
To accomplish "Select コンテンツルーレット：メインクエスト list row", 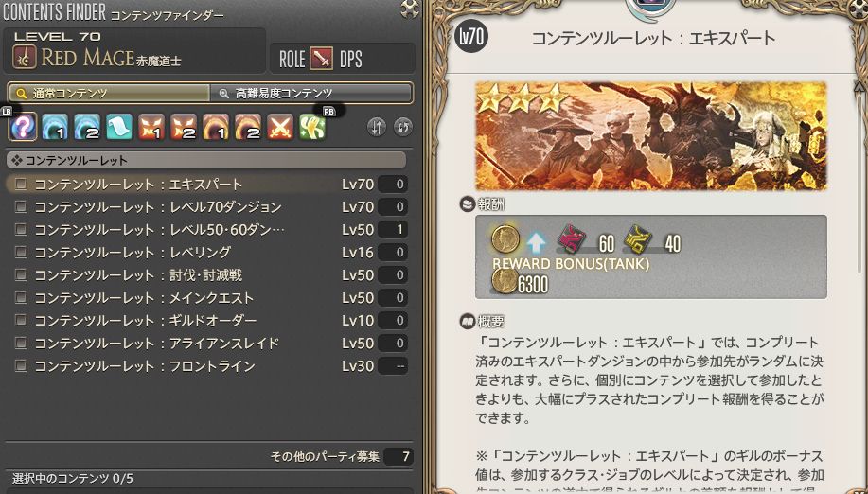I will point(208,297).
